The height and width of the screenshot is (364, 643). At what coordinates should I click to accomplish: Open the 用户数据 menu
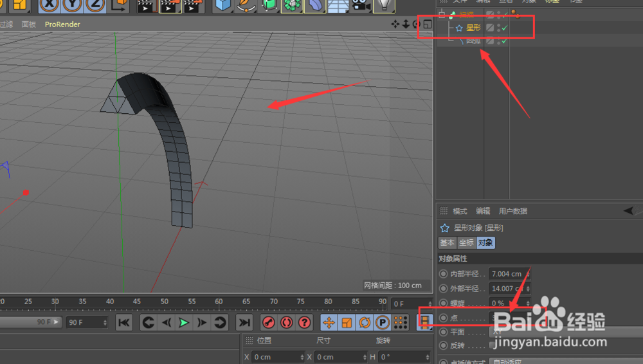tap(512, 211)
